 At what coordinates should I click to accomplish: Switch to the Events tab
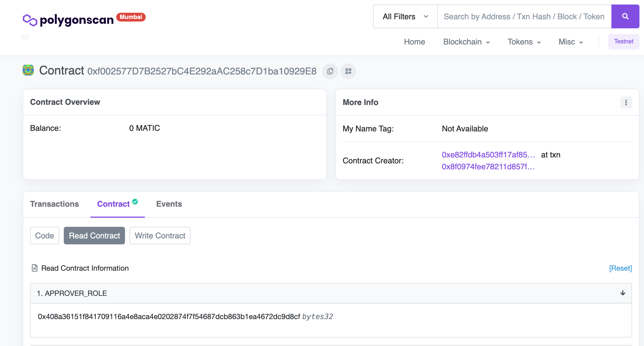pyautogui.click(x=169, y=204)
